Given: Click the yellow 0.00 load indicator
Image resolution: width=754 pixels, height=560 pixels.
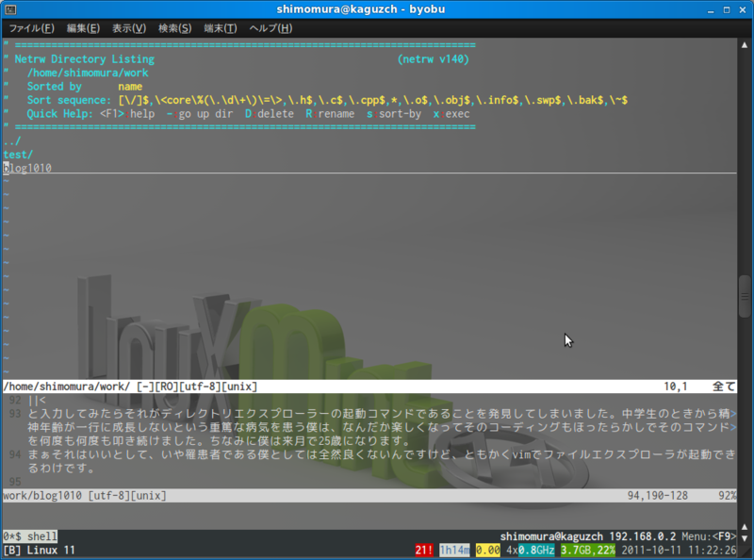Looking at the screenshot, I should [x=487, y=550].
